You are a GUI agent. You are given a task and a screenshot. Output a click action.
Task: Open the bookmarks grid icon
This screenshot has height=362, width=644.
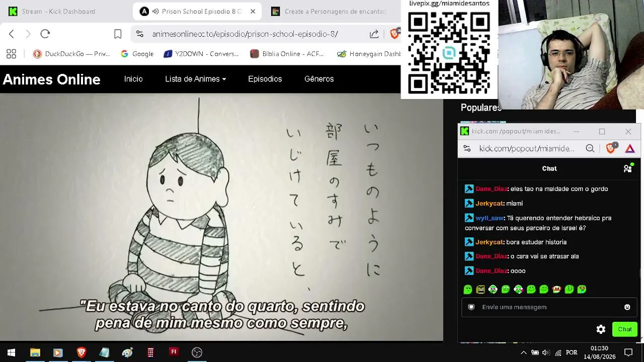11,54
